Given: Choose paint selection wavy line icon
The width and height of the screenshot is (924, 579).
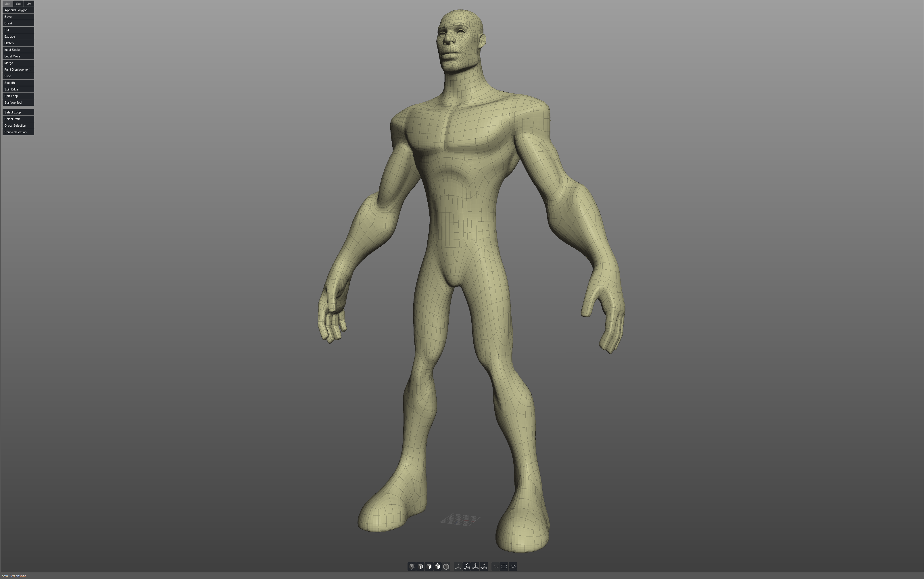Looking at the screenshot, I should coord(496,566).
